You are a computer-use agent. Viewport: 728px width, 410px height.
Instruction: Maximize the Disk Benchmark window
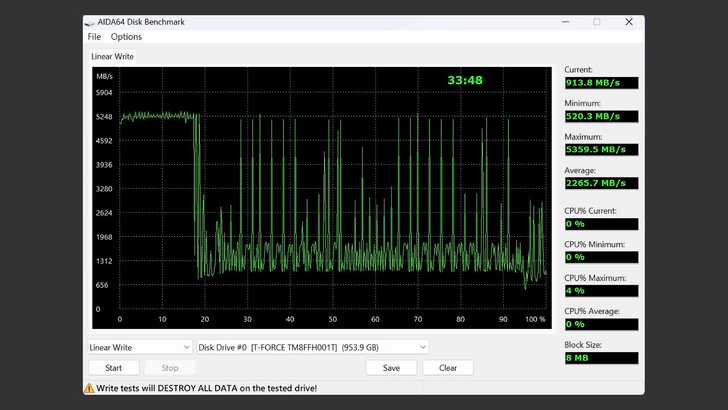[597, 22]
